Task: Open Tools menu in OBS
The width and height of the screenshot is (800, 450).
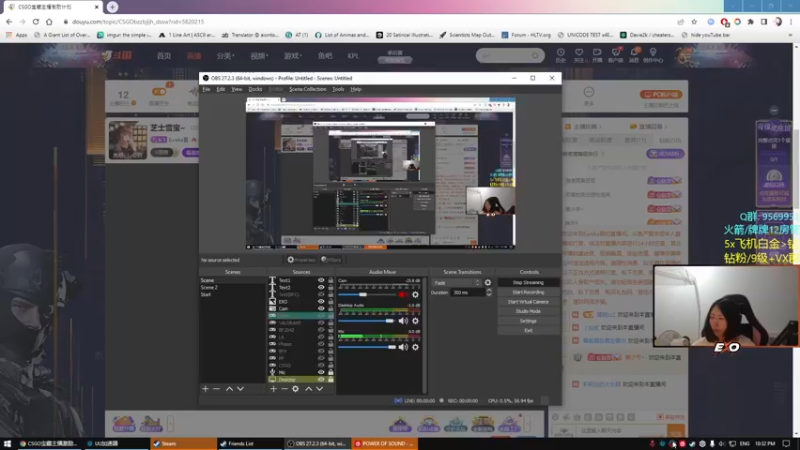Action: tap(338, 89)
